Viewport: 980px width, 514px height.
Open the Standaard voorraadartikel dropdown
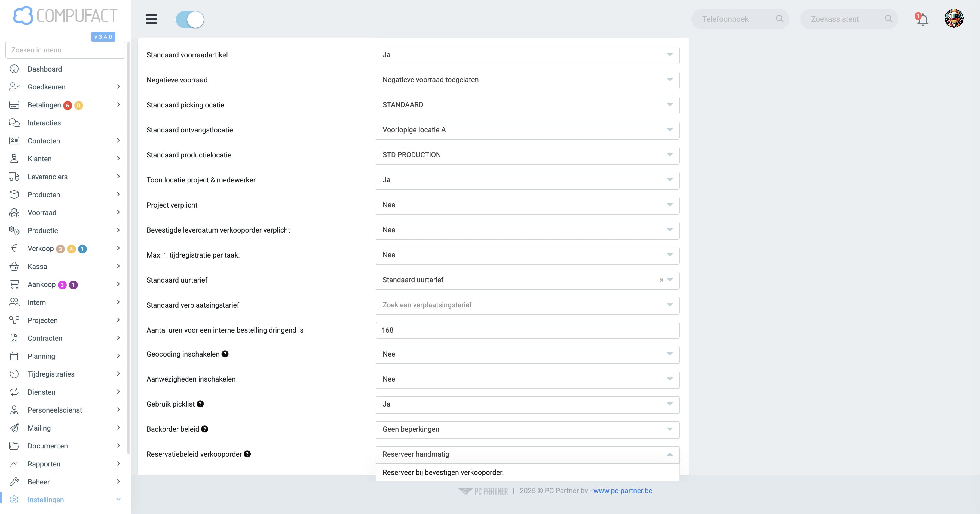(x=527, y=55)
